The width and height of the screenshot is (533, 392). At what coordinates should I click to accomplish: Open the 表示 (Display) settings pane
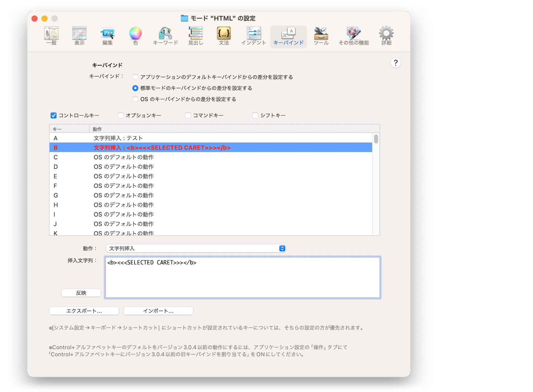pos(79,36)
